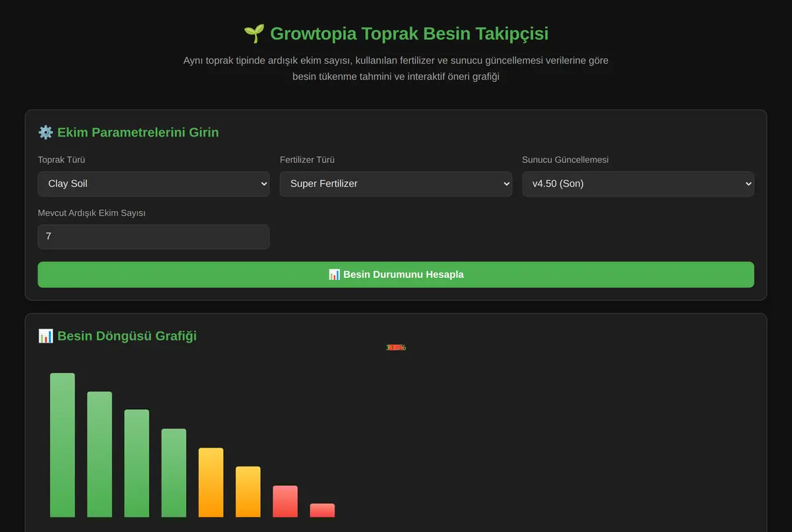Select the tallest green bar in the chart

click(63, 445)
